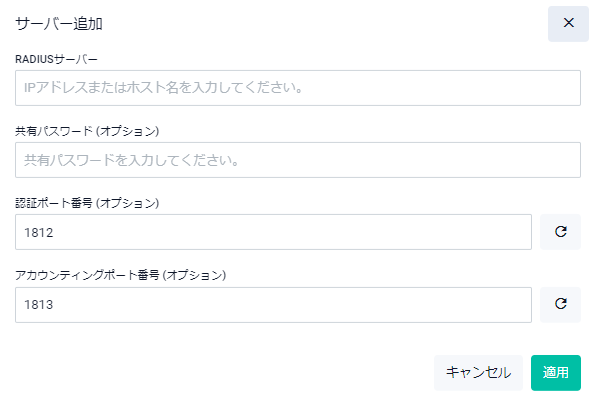This screenshot has height=405, width=595.
Task: Click into the 認証ポート番号 field showing 1812
Action: click(x=273, y=232)
